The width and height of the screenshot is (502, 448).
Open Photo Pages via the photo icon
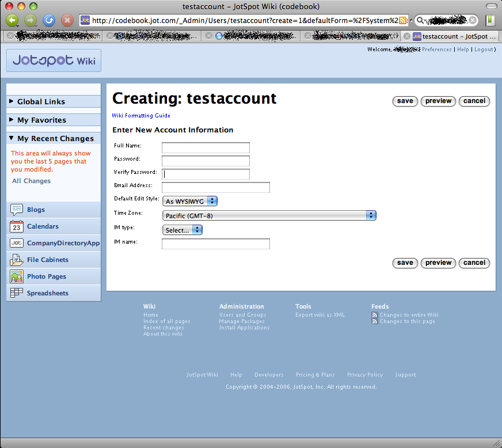tap(16, 276)
